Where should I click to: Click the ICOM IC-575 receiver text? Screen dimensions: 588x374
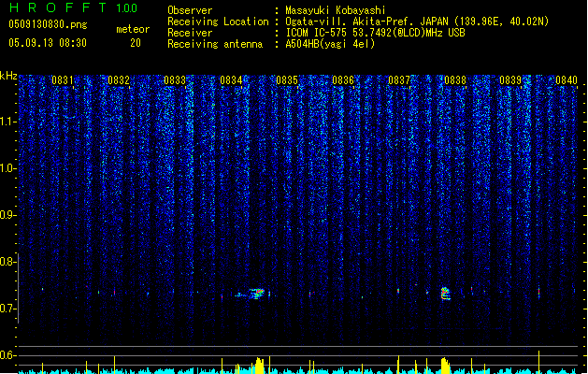coord(376,33)
